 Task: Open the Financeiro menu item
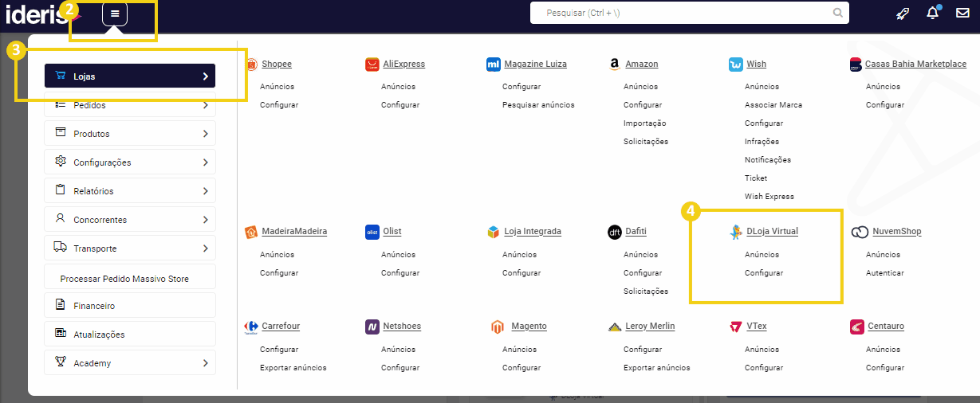click(130, 306)
